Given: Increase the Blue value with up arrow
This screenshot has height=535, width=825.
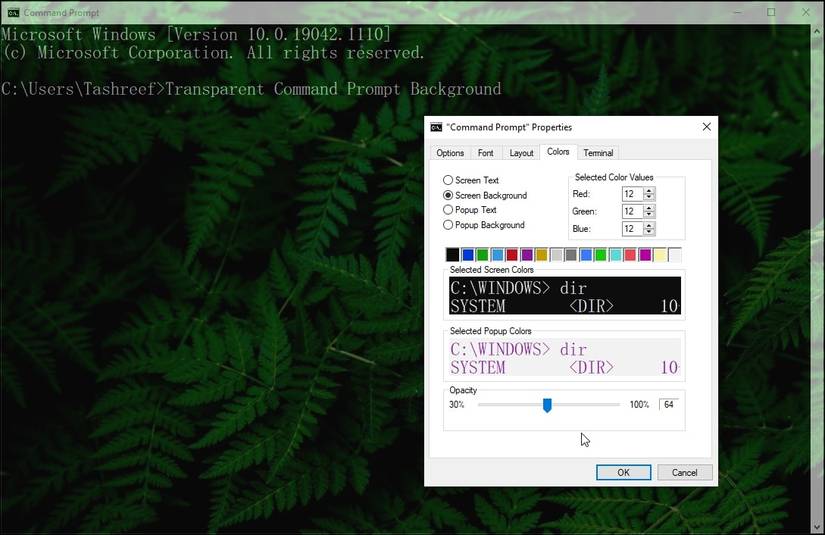Looking at the screenshot, I should [649, 225].
